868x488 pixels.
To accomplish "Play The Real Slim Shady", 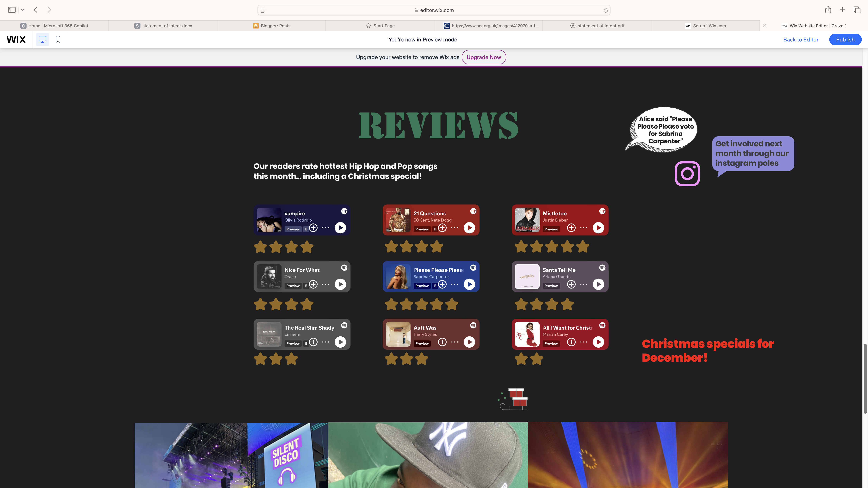I will tap(340, 342).
